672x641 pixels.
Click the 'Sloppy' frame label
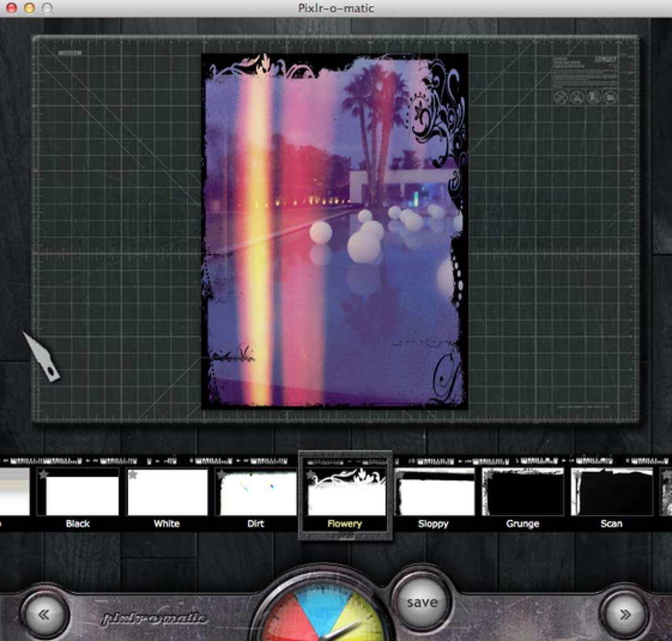(x=434, y=524)
